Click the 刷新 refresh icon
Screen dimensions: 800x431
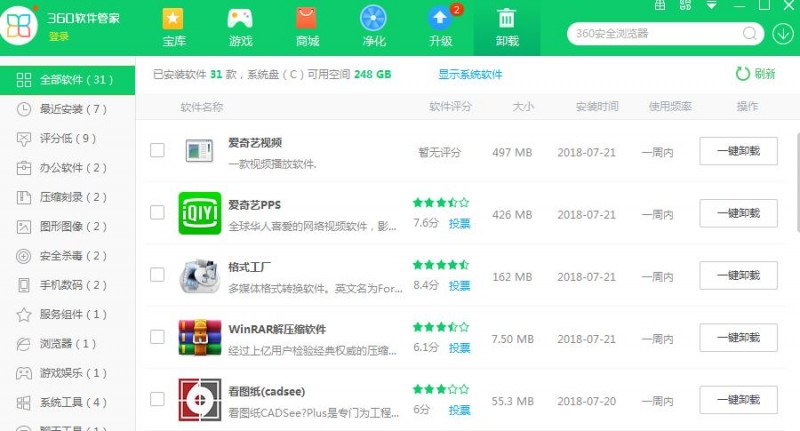[x=742, y=74]
